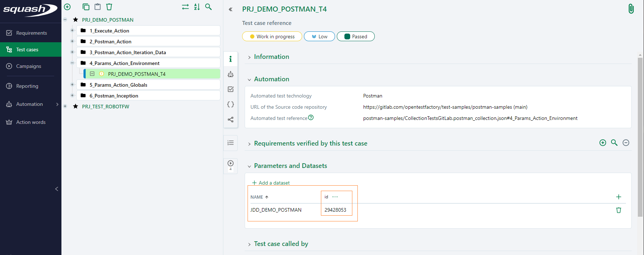Click the curly braces parameters icon
Viewport: 644px width, 255px height.
click(231, 104)
